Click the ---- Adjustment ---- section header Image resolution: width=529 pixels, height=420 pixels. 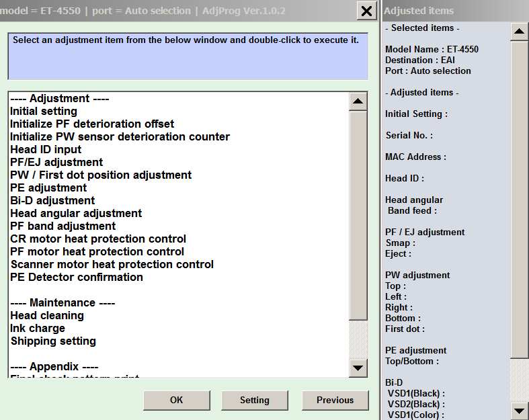coord(59,99)
